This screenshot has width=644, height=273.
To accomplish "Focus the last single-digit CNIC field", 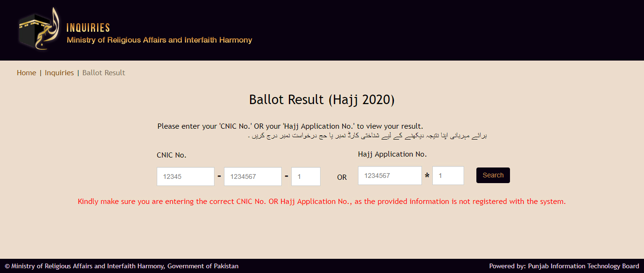I will click(306, 176).
